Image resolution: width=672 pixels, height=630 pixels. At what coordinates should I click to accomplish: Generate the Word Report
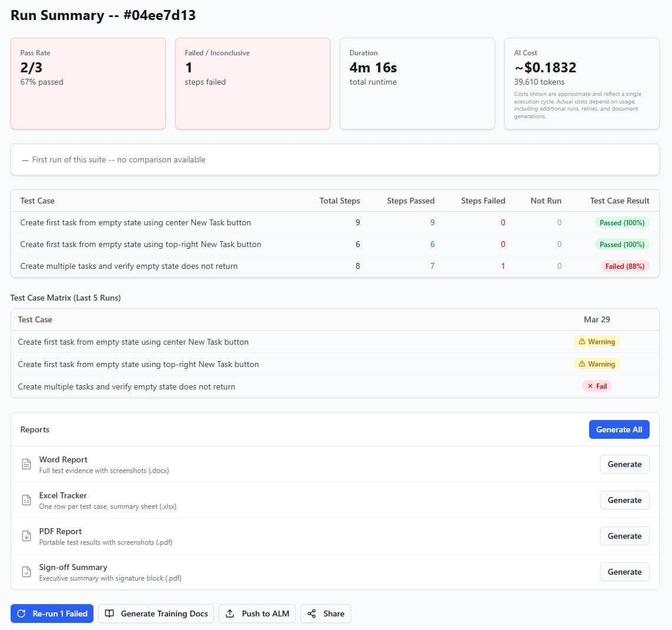coord(624,464)
